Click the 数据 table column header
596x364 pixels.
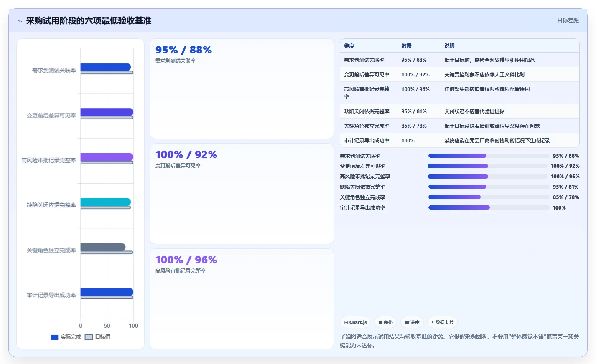pos(406,46)
